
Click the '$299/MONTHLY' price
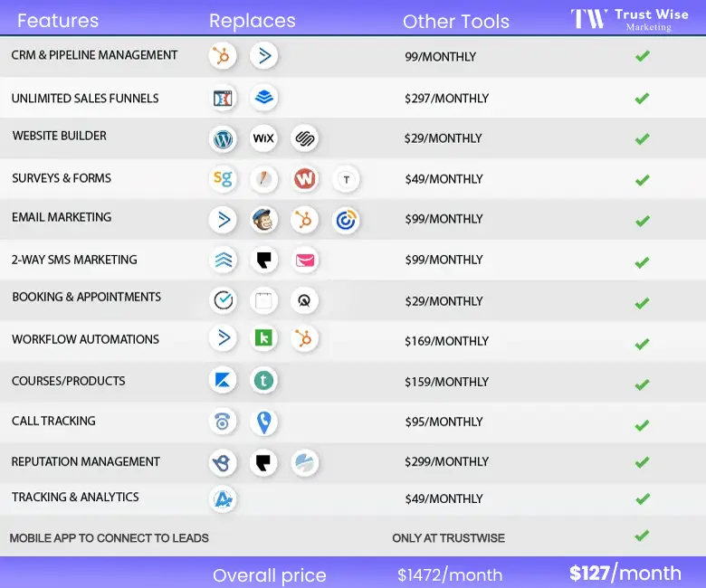446,462
